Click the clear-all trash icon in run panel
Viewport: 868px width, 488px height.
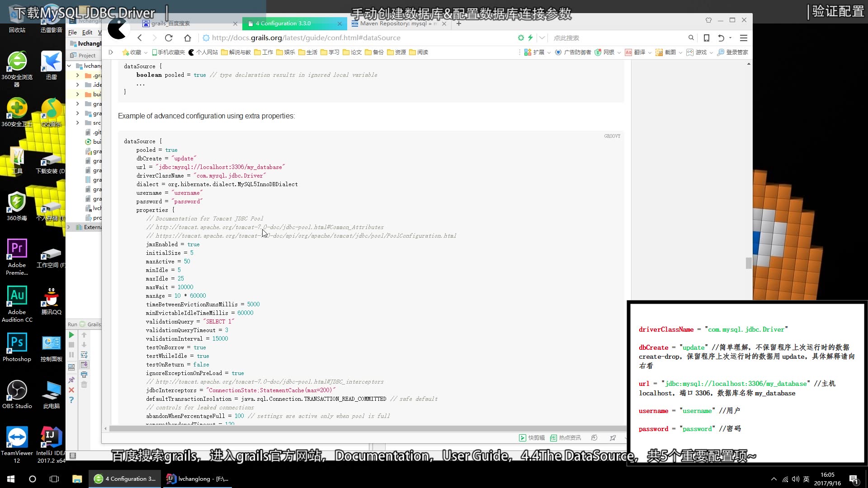pos(84,385)
